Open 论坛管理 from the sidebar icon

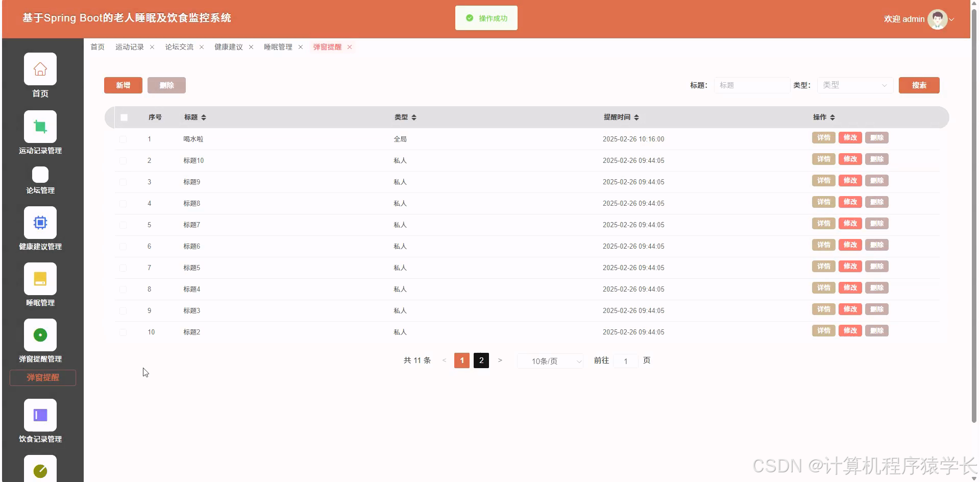click(40, 175)
